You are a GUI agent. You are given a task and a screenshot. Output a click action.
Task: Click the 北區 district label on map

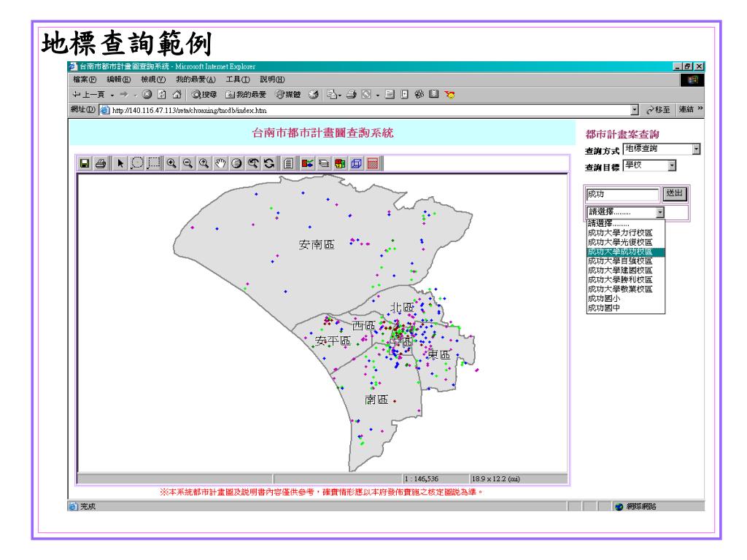point(402,308)
